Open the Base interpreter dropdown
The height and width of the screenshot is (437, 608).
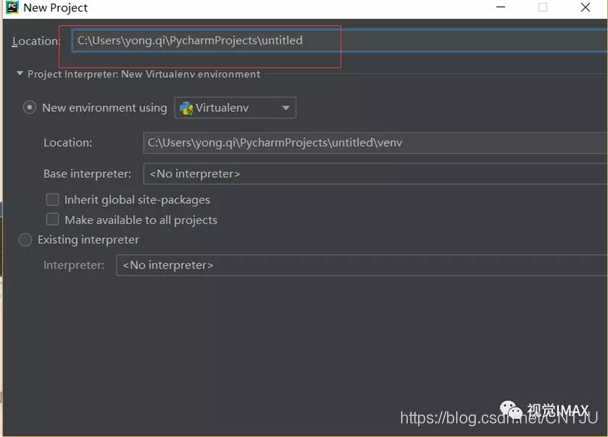375,174
